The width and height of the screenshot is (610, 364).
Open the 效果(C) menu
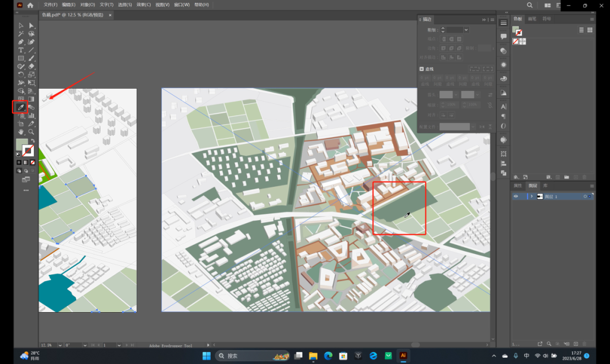143,5
